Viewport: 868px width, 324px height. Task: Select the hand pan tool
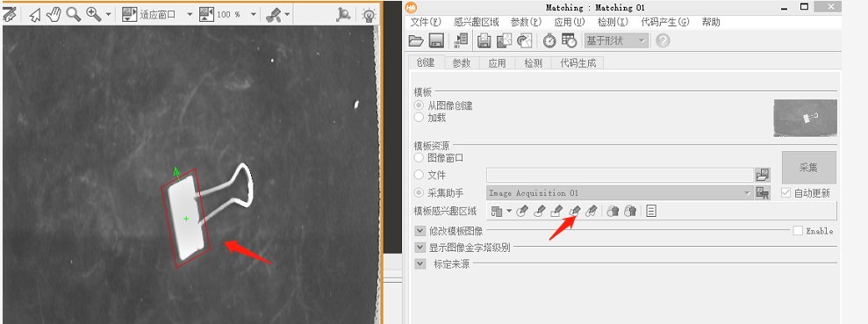(x=54, y=14)
